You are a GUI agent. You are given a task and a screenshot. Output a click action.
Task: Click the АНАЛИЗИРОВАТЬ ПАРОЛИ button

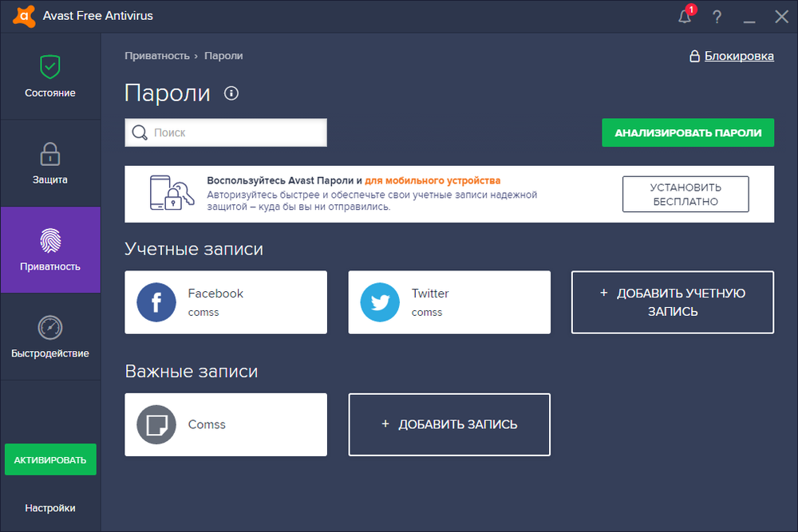click(688, 132)
